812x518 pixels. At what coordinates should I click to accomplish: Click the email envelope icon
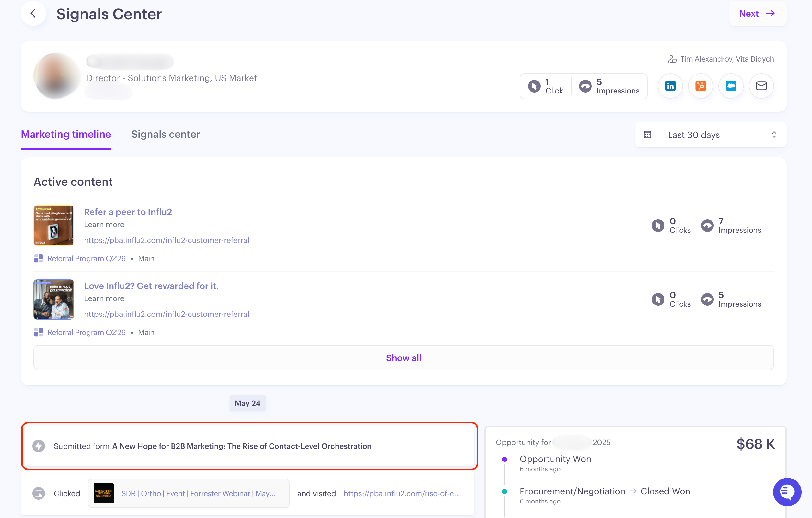(x=761, y=86)
